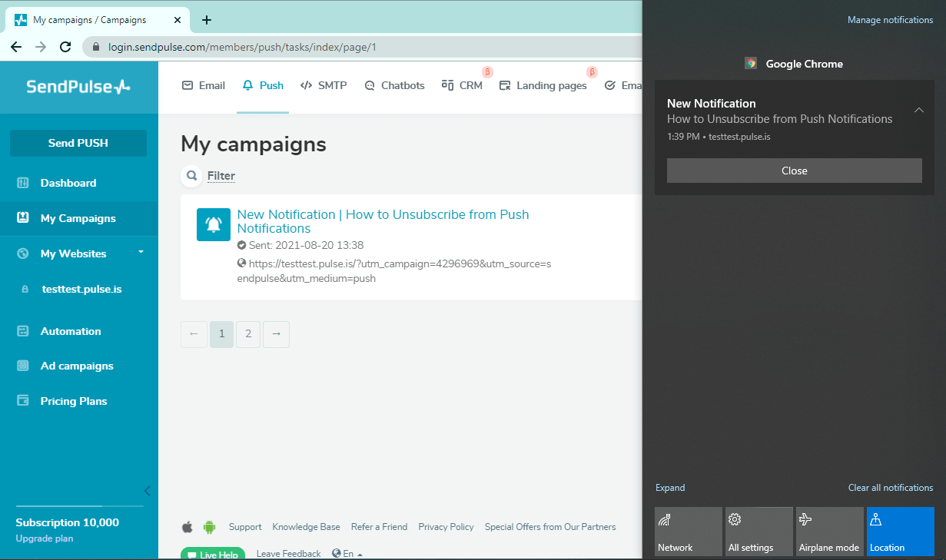Image resolution: width=946 pixels, height=560 pixels.
Task: Click Expand in Action Center
Action: (x=670, y=488)
